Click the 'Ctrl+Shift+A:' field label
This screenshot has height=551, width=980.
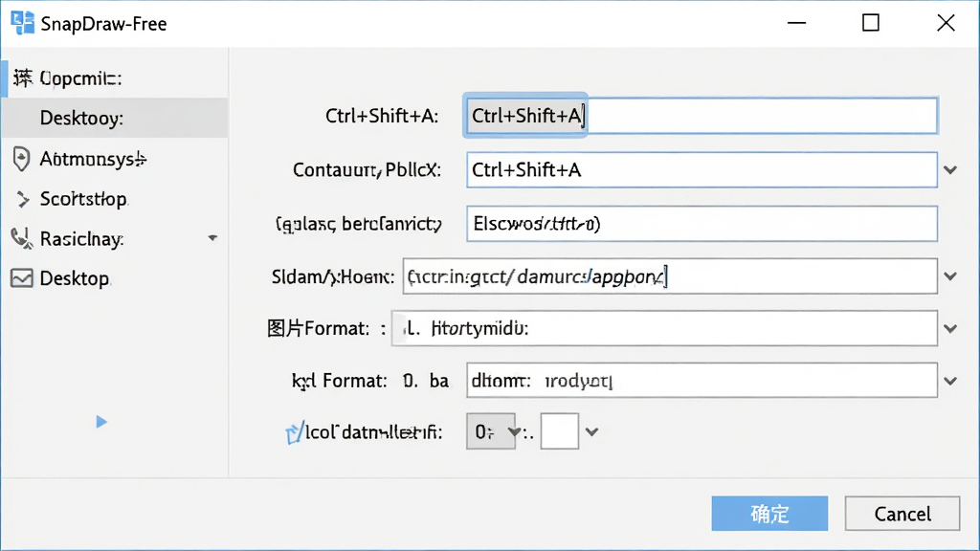tap(382, 116)
